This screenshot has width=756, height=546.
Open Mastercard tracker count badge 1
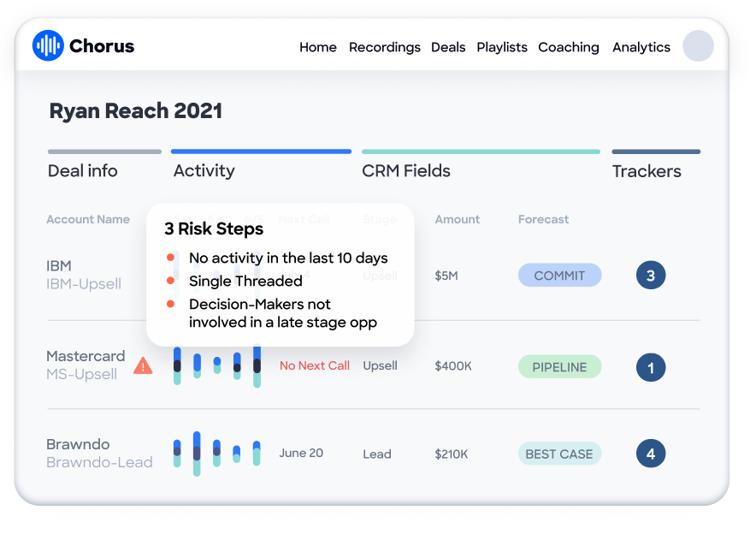point(651,367)
